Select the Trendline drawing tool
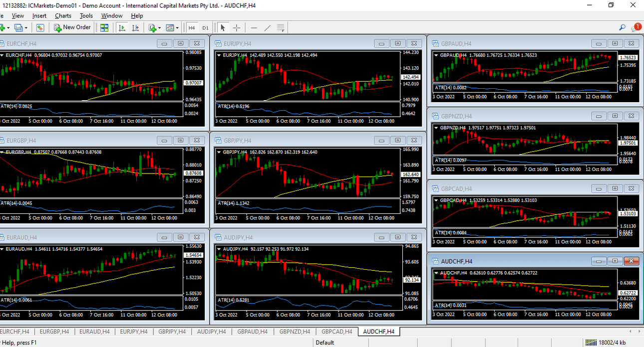644x347 pixels. 268,27
